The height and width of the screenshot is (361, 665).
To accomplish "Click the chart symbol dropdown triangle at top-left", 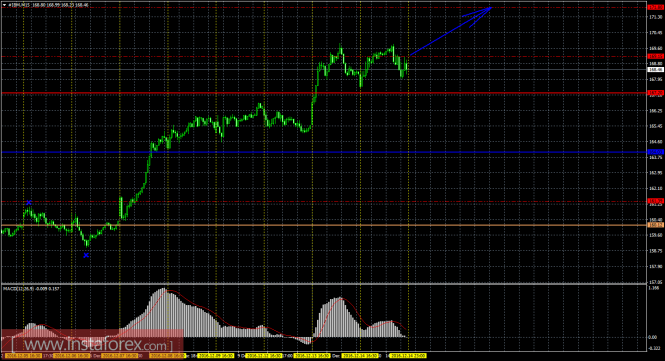I will click(x=5, y=5).
